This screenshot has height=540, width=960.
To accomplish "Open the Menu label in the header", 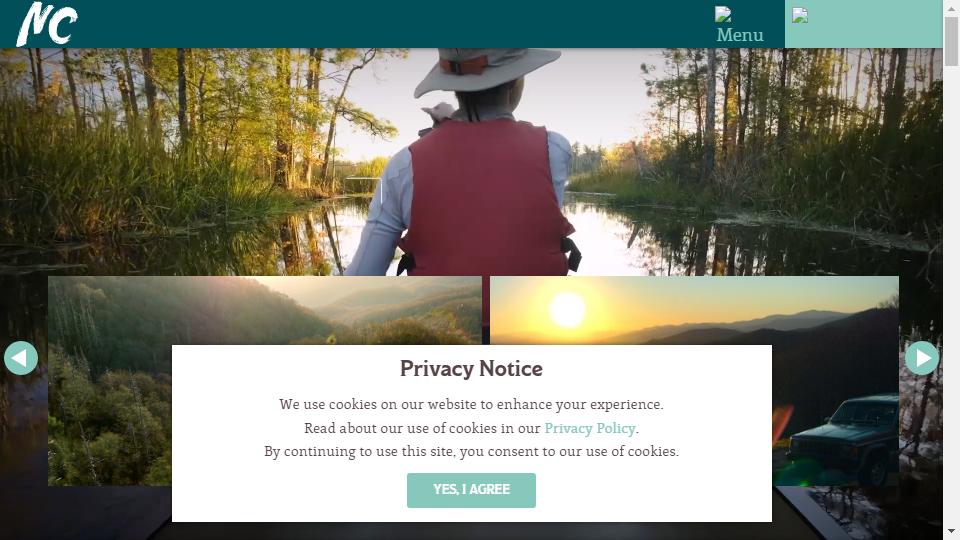I will 740,35.
